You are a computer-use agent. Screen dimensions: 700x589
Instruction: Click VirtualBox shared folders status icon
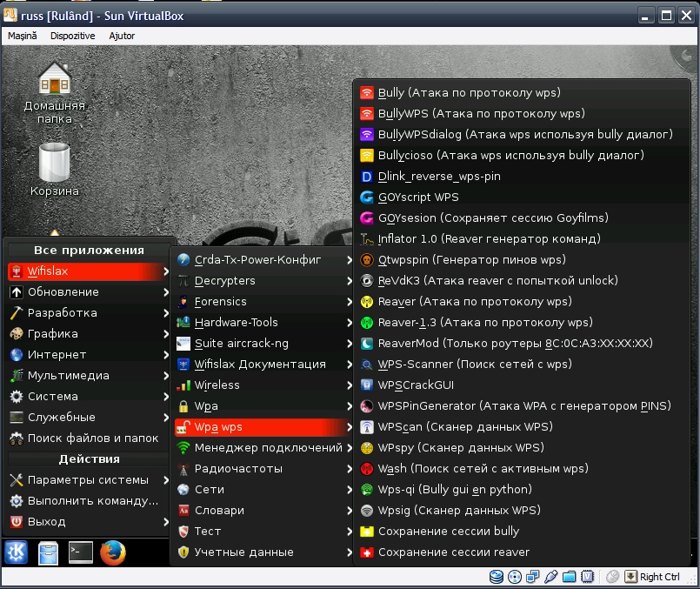pos(569,577)
